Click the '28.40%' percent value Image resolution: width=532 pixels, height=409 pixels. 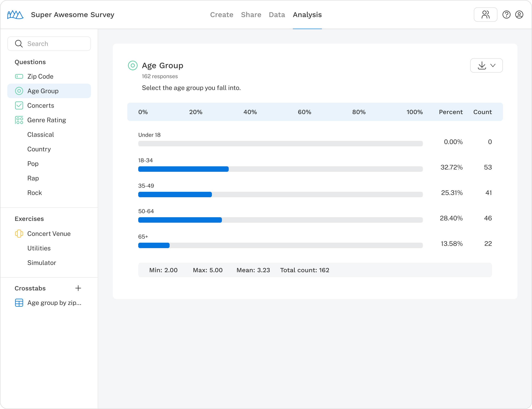451,218
